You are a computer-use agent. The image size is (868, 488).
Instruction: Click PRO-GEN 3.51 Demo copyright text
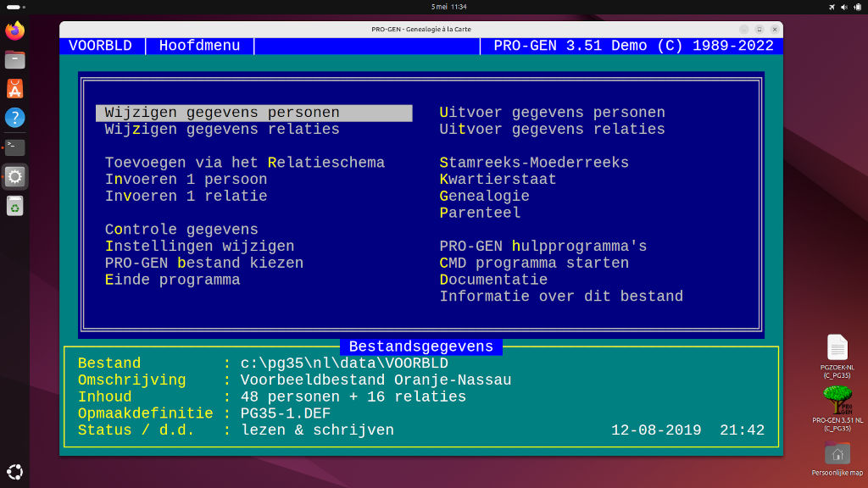point(633,46)
